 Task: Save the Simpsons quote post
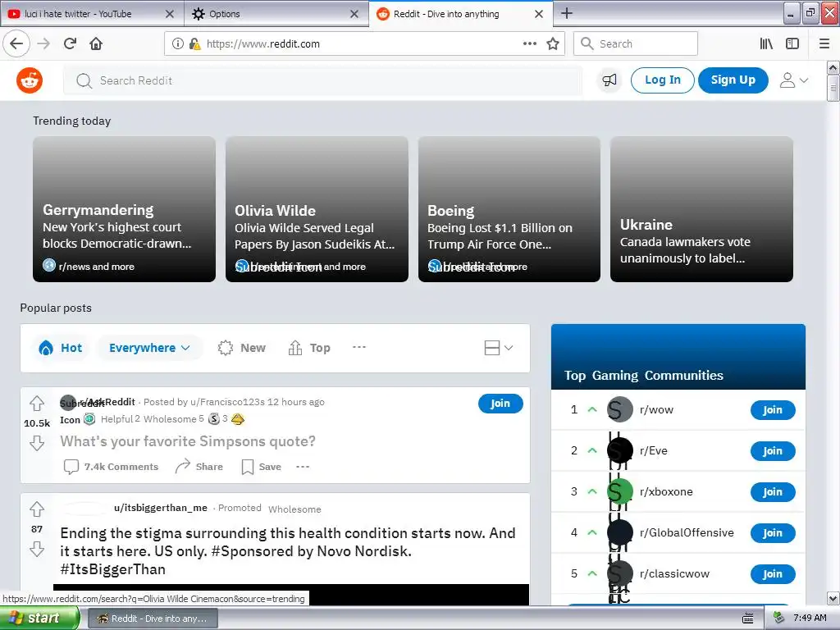point(261,467)
